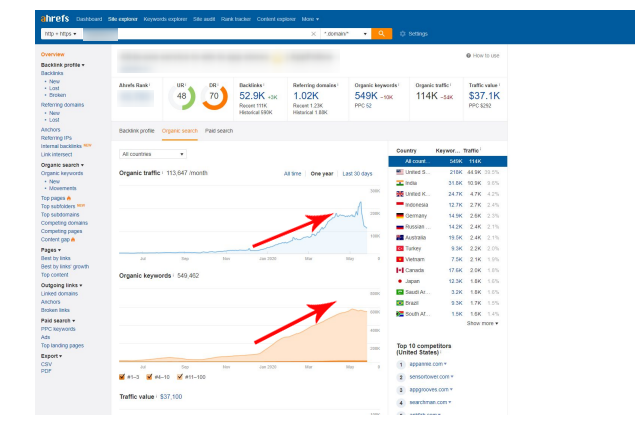
Task: Click the How to use help icon
Action: (468, 56)
